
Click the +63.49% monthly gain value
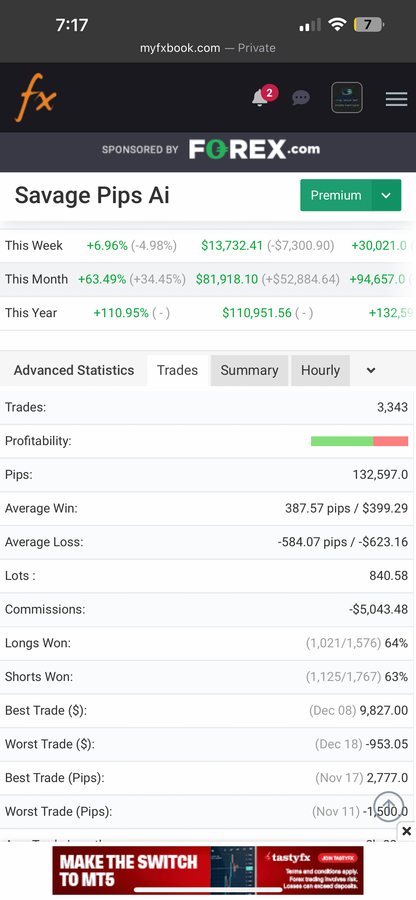click(102, 280)
